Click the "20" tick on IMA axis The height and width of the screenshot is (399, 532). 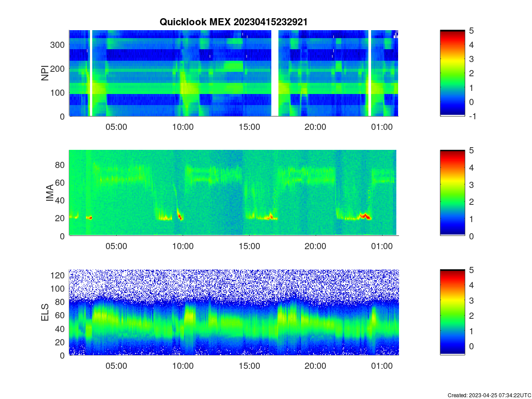[x=60, y=218]
